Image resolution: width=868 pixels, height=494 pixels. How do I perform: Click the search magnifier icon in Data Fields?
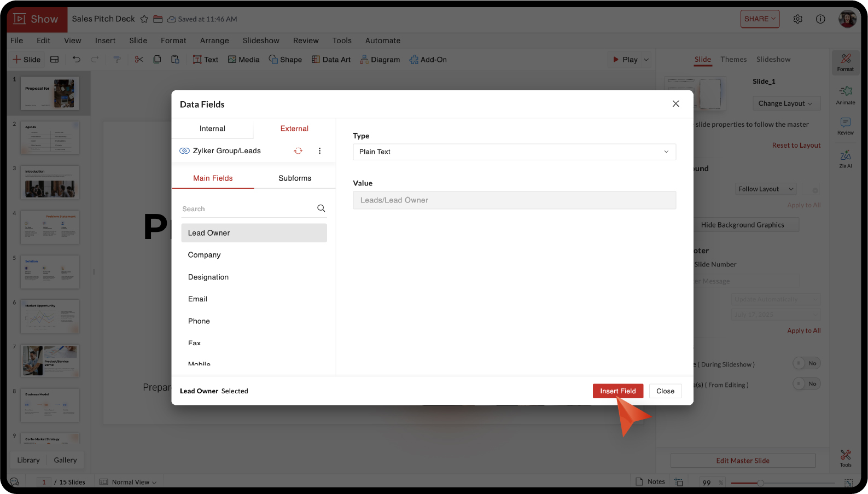coord(321,208)
